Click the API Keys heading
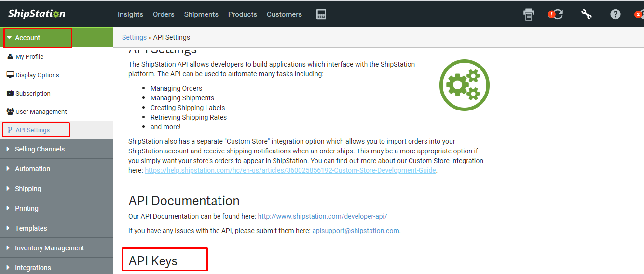Image resolution: width=644 pixels, height=274 pixels. pos(153,261)
